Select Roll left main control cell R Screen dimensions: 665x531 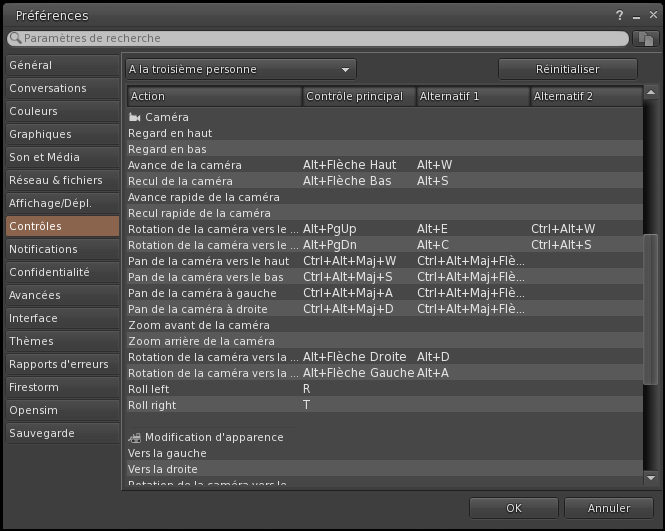point(306,389)
